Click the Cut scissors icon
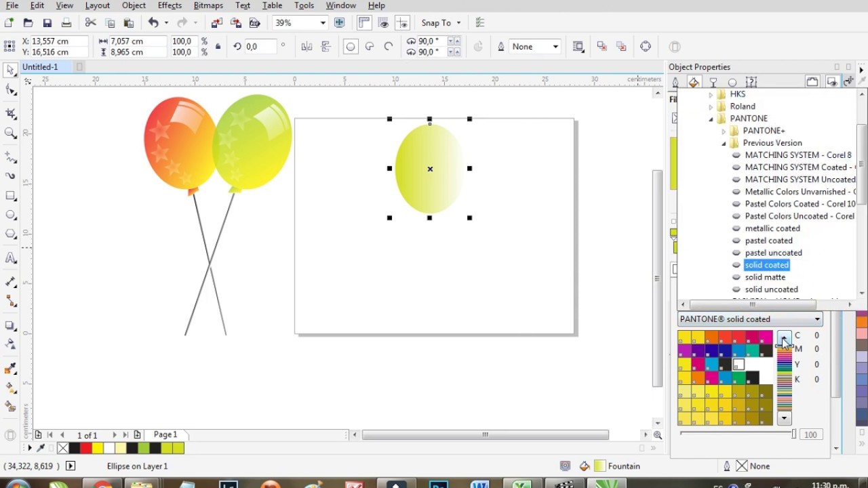Image resolution: width=868 pixels, height=488 pixels. click(90, 23)
